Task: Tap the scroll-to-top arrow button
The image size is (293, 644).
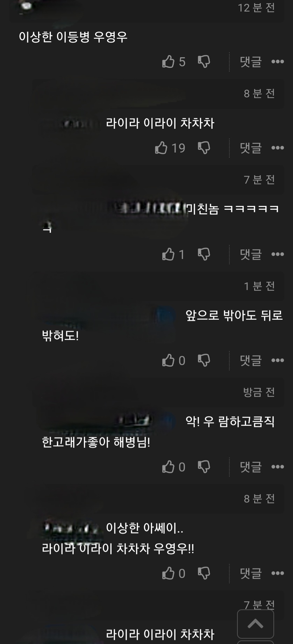Action: [x=256, y=624]
